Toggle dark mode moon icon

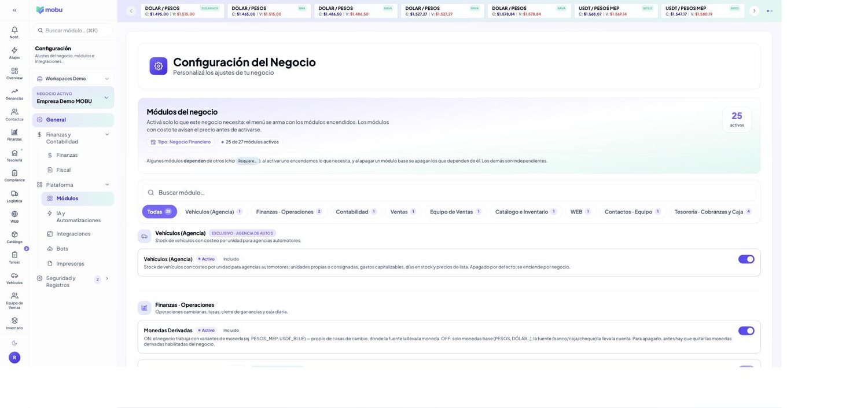coord(14,343)
